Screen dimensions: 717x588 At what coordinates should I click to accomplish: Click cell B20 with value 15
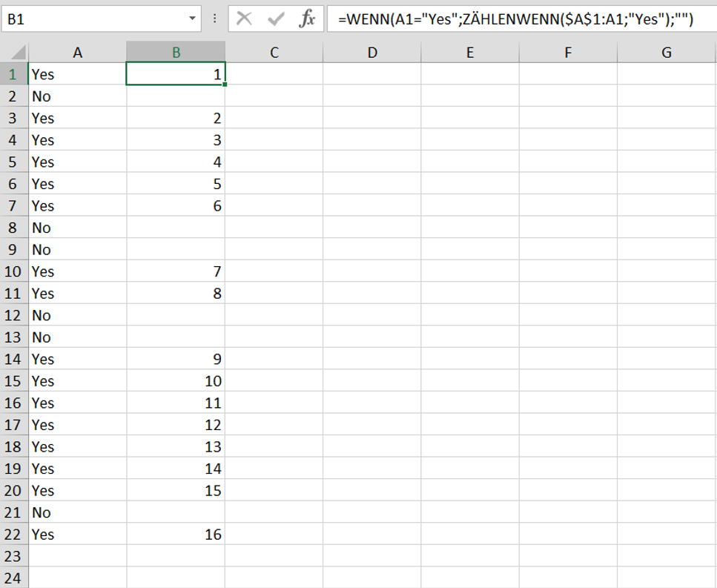[x=176, y=491]
